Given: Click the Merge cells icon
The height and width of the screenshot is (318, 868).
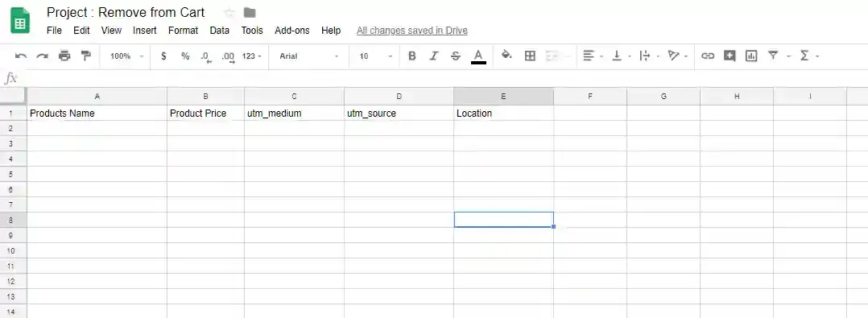Looking at the screenshot, I should coord(552,56).
